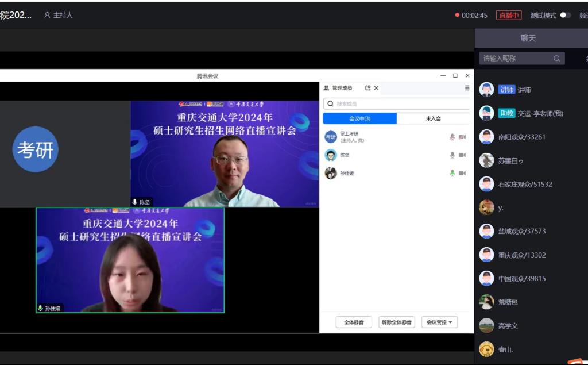Close the 管理成员 panel
The image size is (588, 365).
tap(376, 88)
